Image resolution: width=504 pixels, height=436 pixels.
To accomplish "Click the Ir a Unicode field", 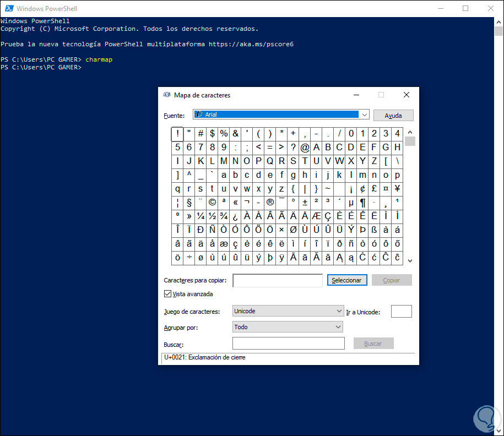I will click(x=401, y=311).
